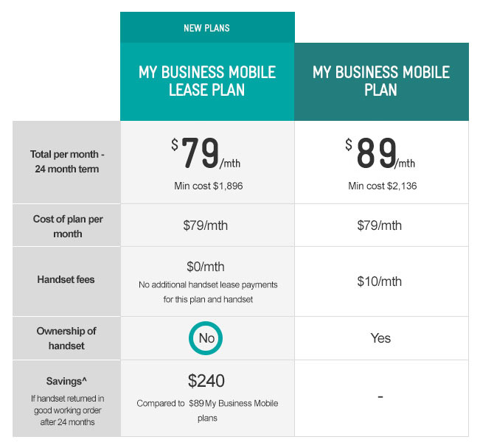480x448 pixels.
Task: Select the $0/mth handset fee value
Action: 207,266
